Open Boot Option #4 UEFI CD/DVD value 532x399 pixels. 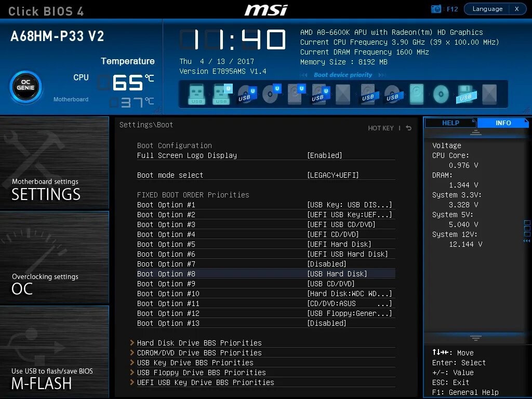pyautogui.click(x=333, y=234)
